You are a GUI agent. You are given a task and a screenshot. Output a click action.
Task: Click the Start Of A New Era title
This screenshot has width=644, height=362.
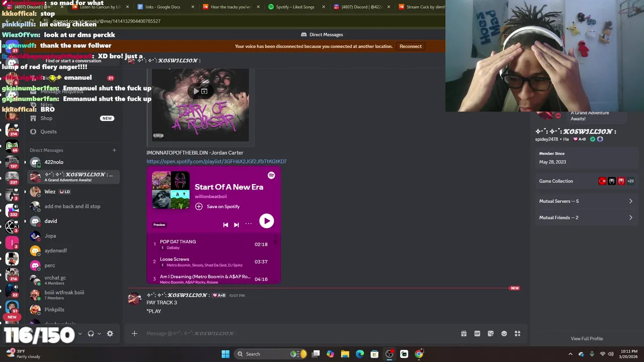[229, 187]
